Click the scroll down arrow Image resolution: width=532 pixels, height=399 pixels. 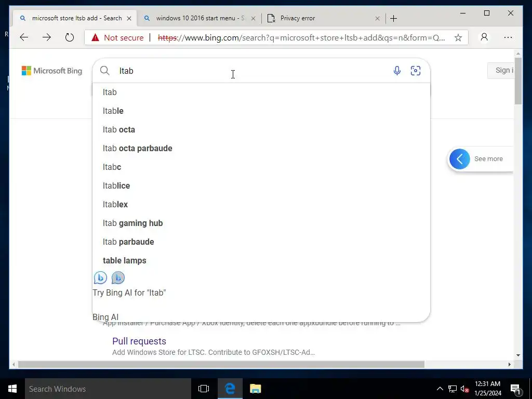click(518, 355)
